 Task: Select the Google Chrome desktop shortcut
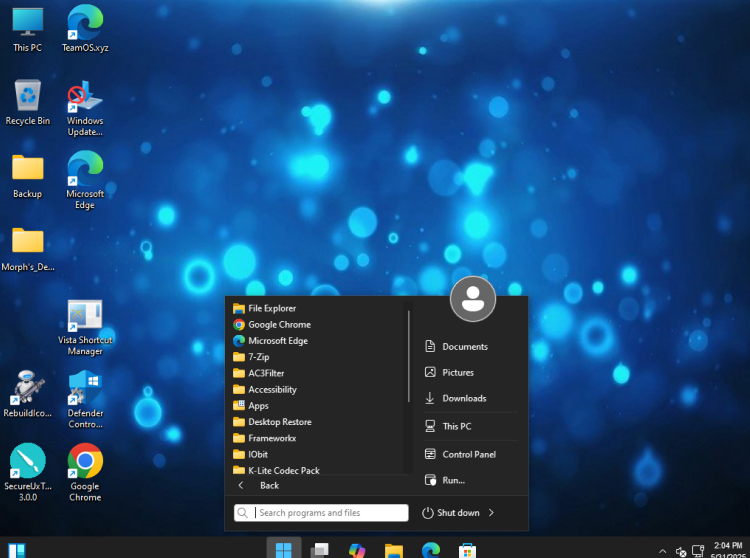point(85,472)
